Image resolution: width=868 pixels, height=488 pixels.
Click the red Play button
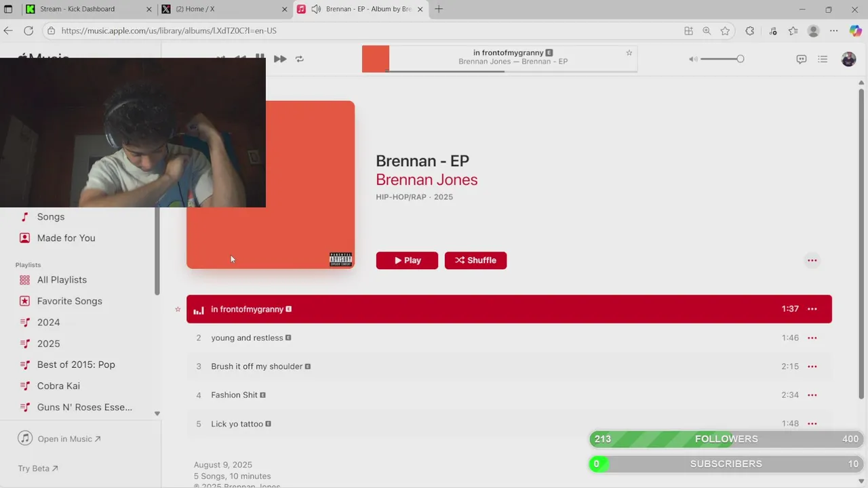407,260
